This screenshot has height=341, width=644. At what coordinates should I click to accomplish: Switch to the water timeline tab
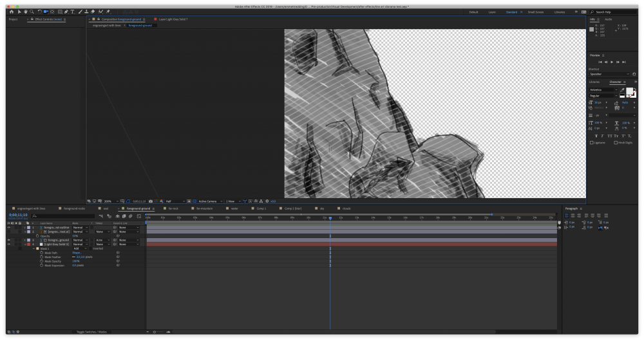[234, 208]
